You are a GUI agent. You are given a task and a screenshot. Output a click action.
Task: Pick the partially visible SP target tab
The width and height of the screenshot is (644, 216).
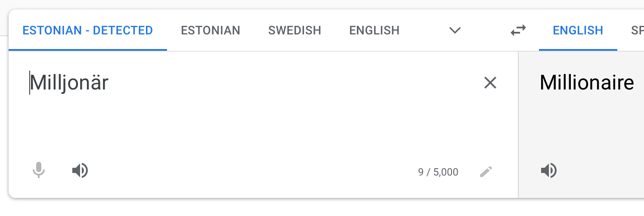[x=637, y=31]
